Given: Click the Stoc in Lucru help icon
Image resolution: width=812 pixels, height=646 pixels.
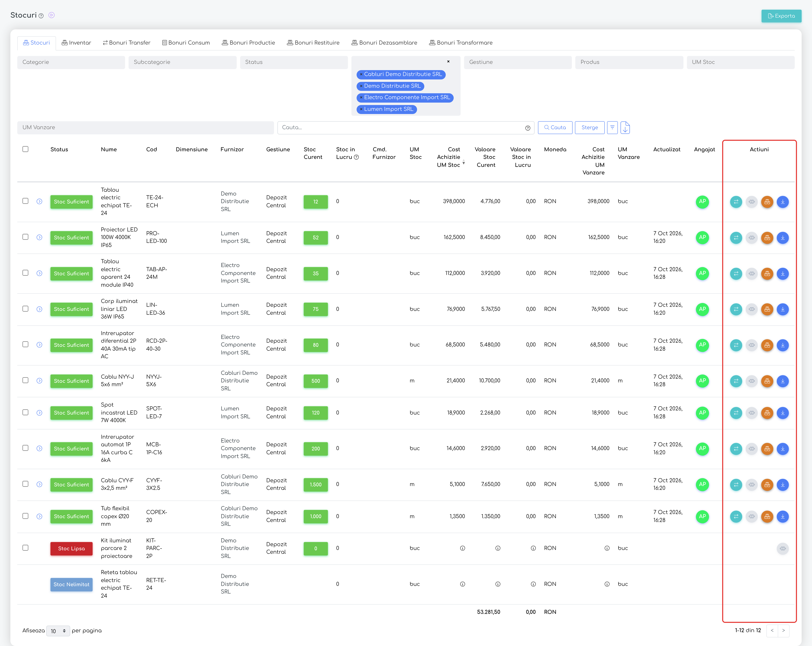Looking at the screenshot, I should tap(356, 157).
